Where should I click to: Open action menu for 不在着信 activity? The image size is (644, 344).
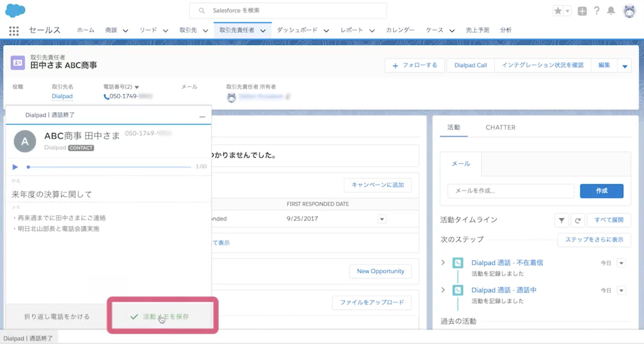pyautogui.click(x=621, y=263)
